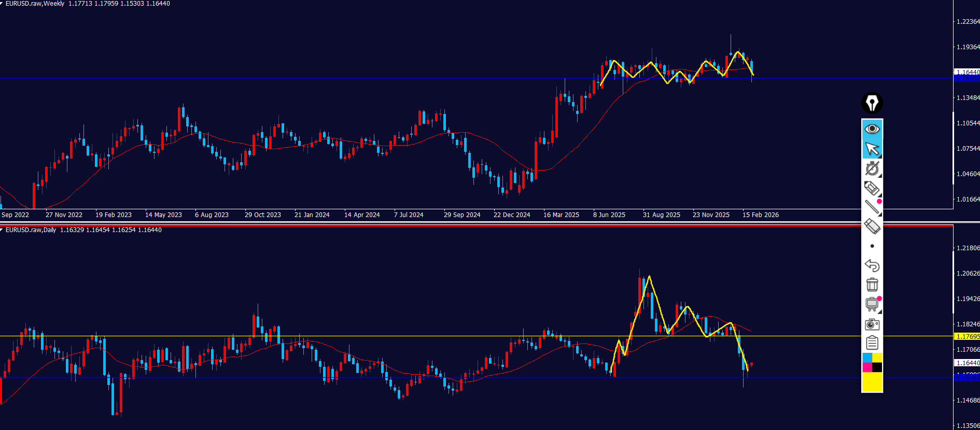Choose the straight line drawing tool
Viewport: 980px width, 430px height.
click(872, 207)
